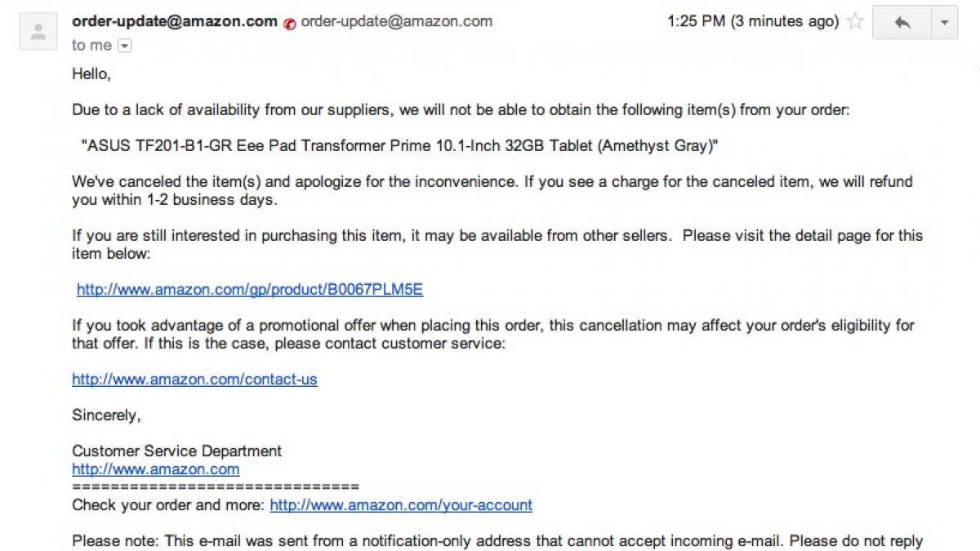Click the "to me" recipient text
This screenshot has width=980, height=551.
point(91,46)
